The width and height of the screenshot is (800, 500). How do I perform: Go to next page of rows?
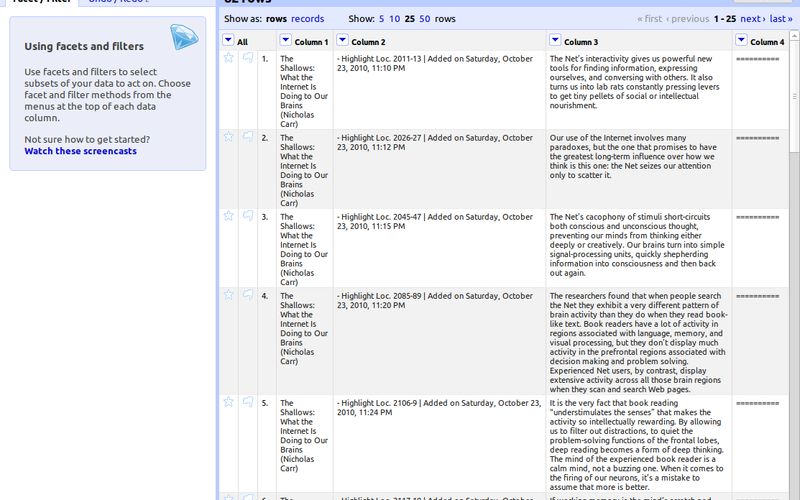753,19
